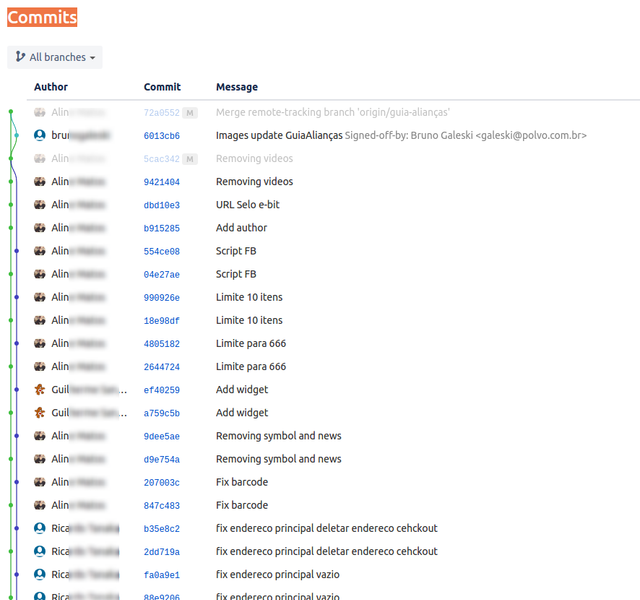Click author avatar on commit ef40259 row
The height and width of the screenshot is (600, 640).
[x=40, y=389]
